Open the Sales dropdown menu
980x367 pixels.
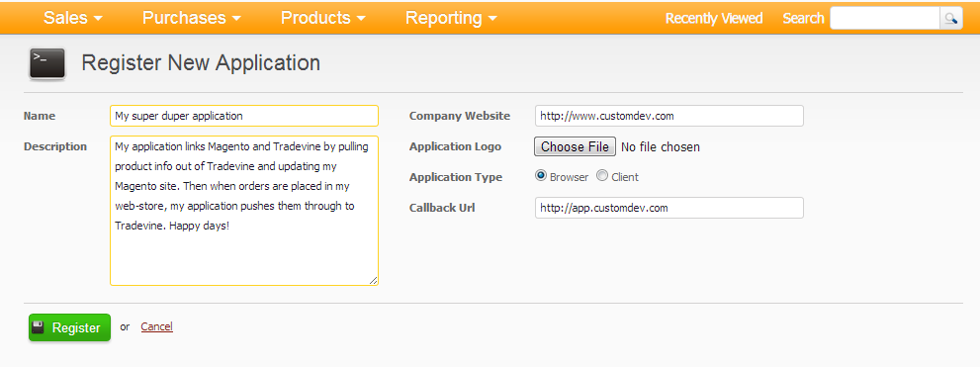pos(72,18)
